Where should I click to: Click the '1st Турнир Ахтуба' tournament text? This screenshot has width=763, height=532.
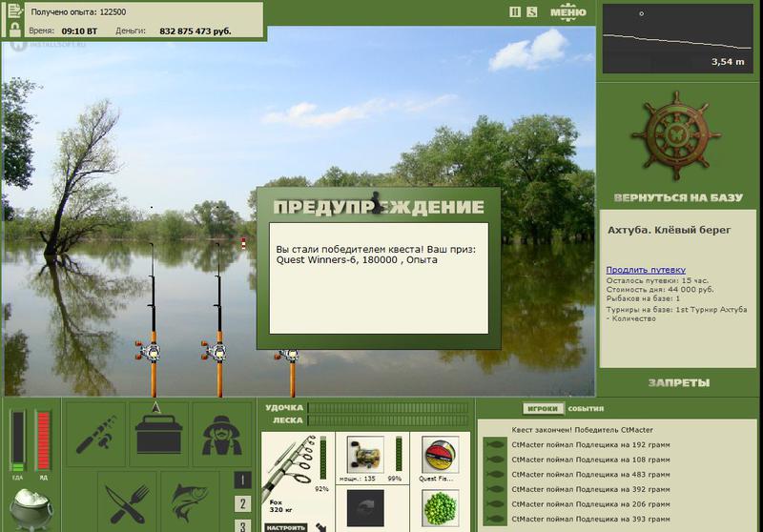click(711, 309)
